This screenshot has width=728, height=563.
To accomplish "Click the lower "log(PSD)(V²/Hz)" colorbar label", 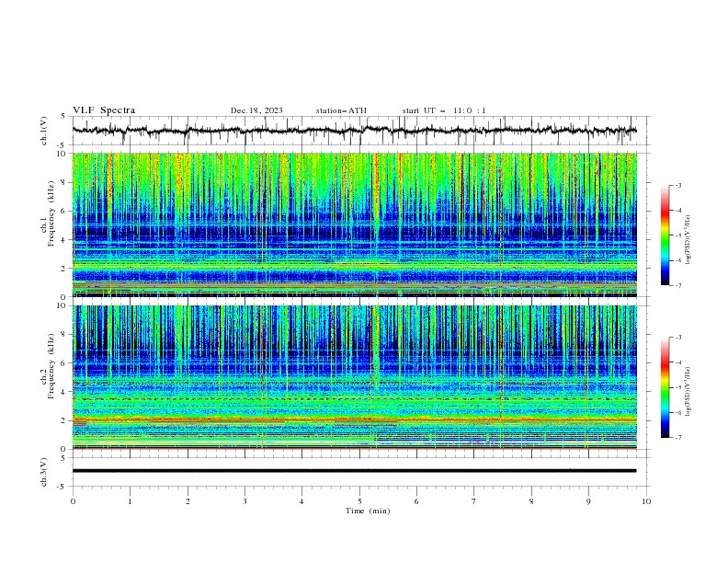I will click(688, 391).
